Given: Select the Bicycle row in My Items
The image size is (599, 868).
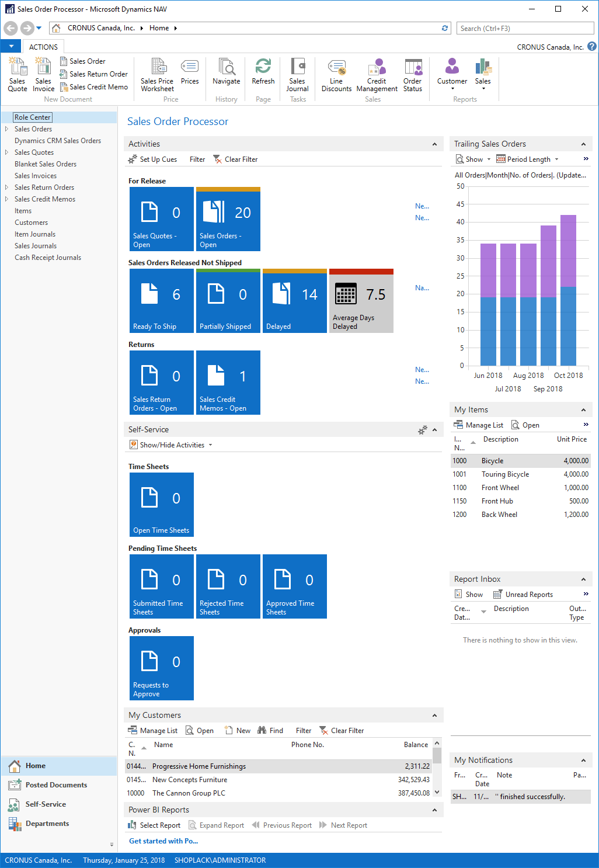Looking at the screenshot, I should 520,461.
